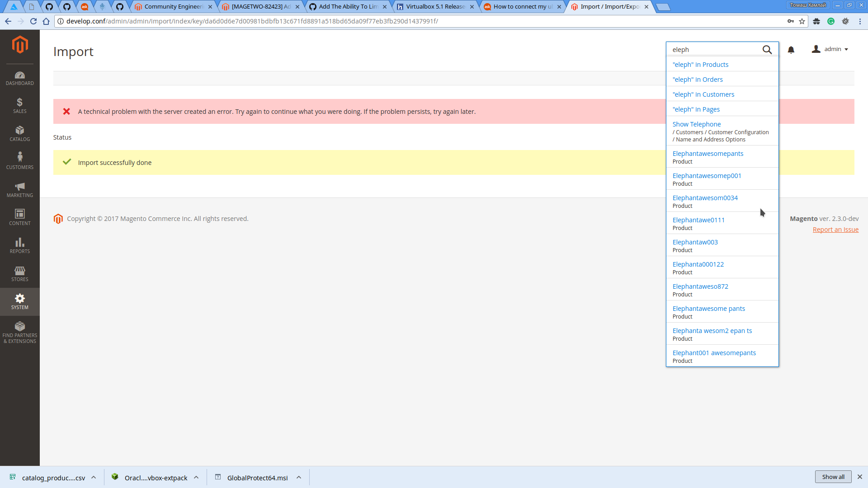
Task: Close the Import / Import/Export tab
Action: tap(646, 7)
